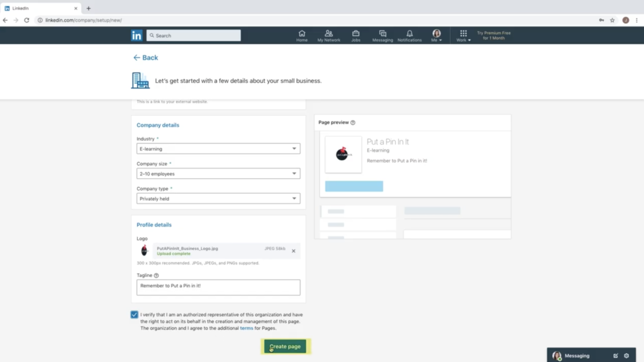The height and width of the screenshot is (362, 644).
Task: Click the Tagline help icon
Action: tap(156, 276)
